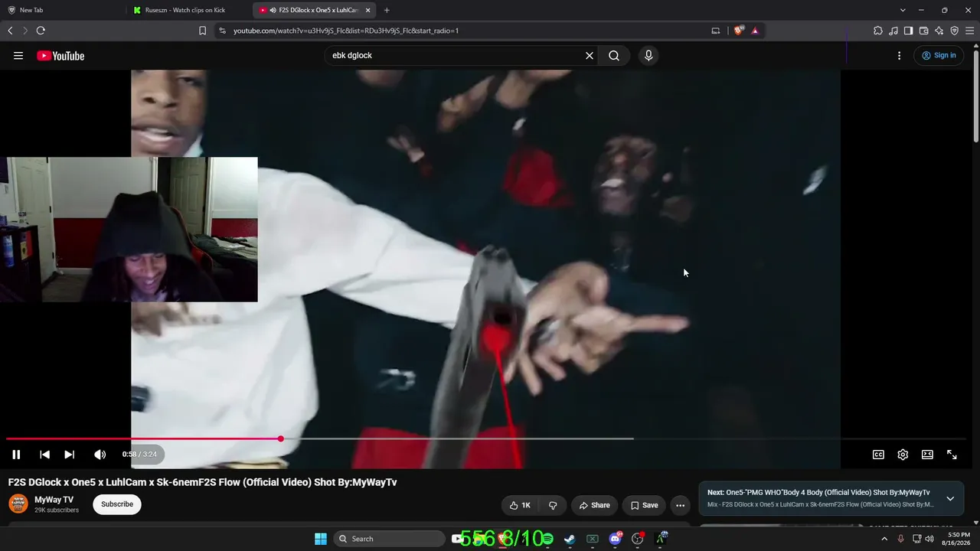Open more actions ellipsis under video
Screen dimensions: 980x551
point(680,505)
